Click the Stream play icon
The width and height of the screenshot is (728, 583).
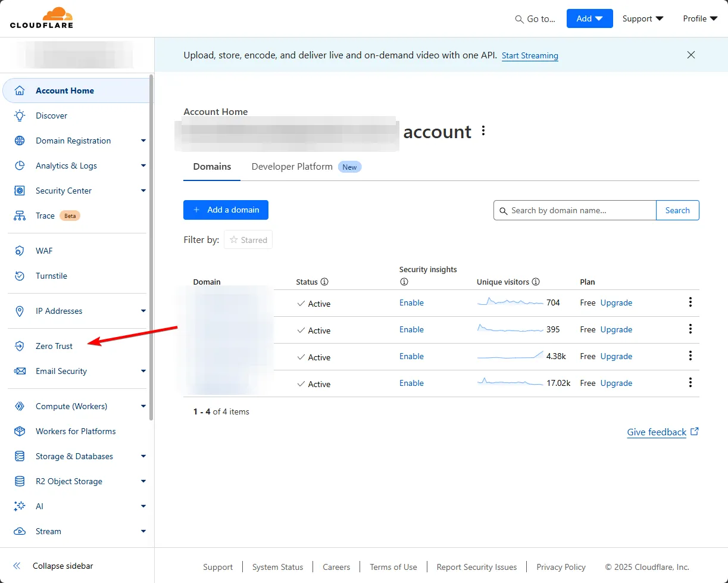(x=20, y=531)
